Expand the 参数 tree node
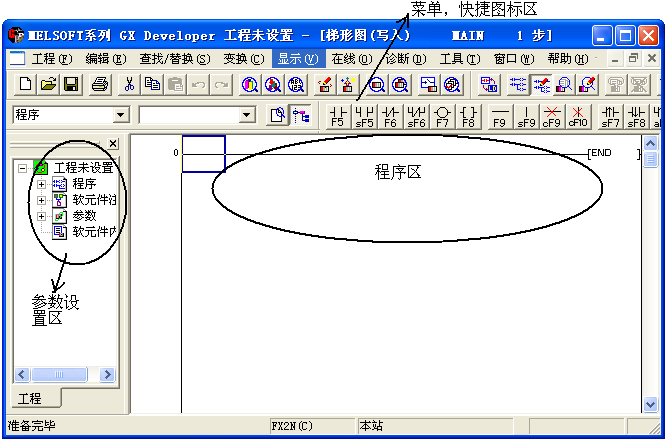 point(41,216)
